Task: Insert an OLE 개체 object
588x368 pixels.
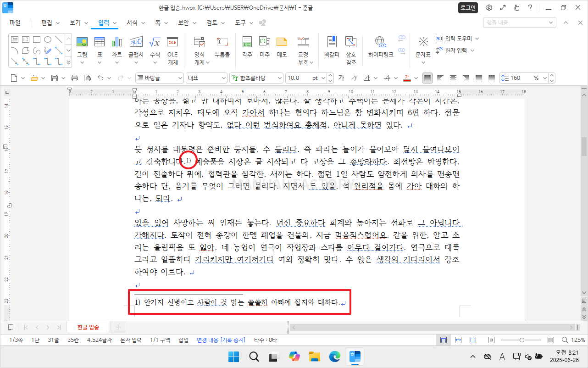Action: tap(172, 50)
